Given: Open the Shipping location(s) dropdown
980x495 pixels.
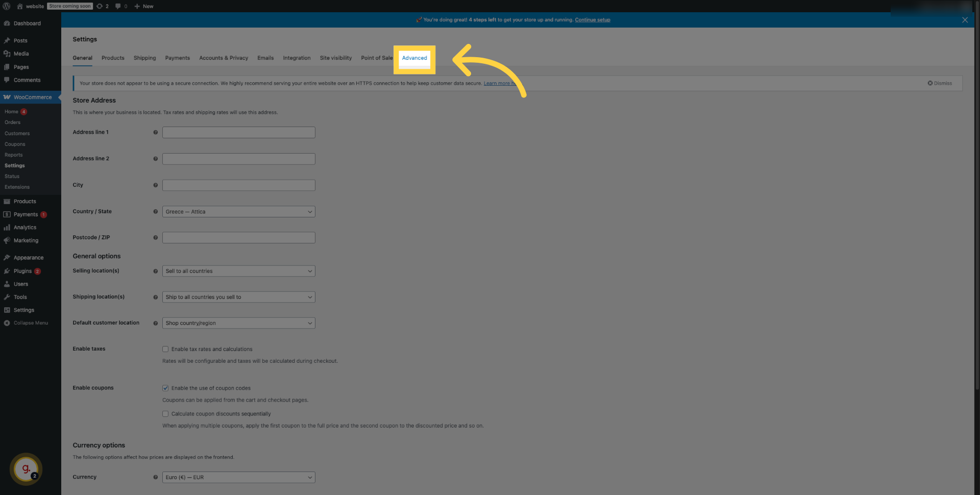Looking at the screenshot, I should (x=239, y=297).
